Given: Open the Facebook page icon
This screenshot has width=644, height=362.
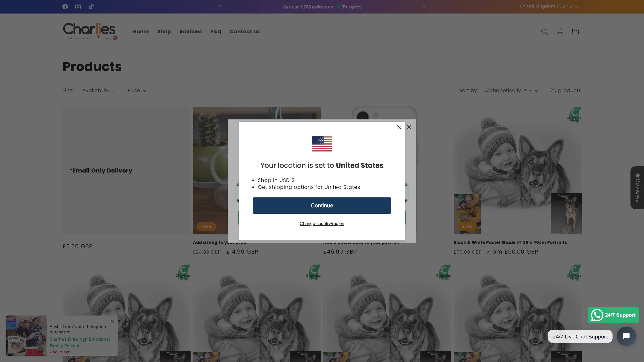Looking at the screenshot, I should coord(65,7).
